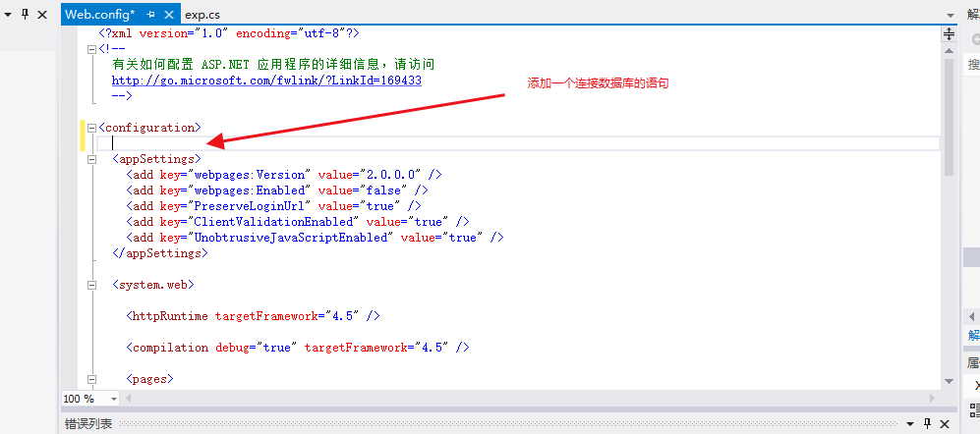Screen dimensions: 980x434
Task: Click the xml version declaration line
Action: click(229, 33)
